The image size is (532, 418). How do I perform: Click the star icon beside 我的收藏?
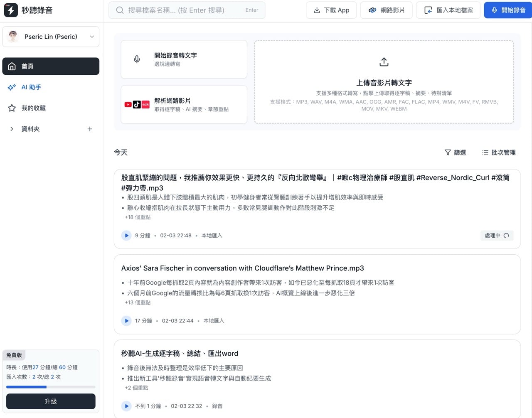[x=12, y=108]
